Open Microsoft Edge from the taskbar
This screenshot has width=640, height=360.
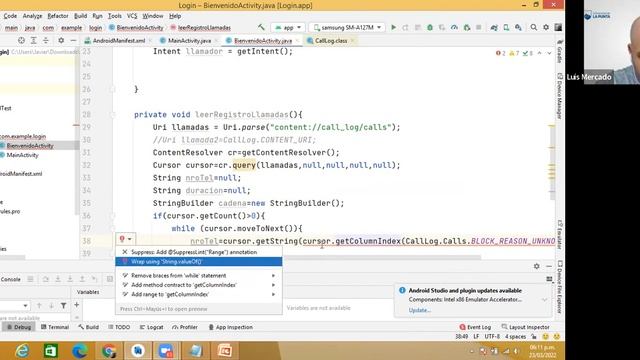[x=80, y=351]
